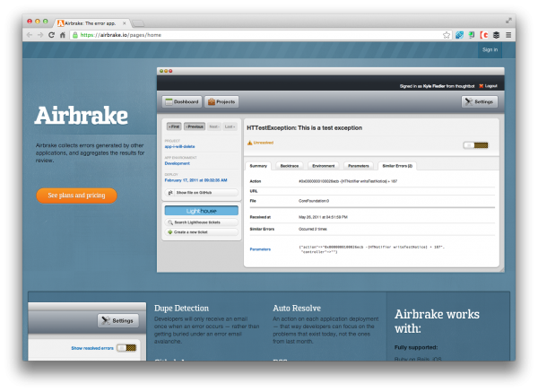This screenshot has width=538, height=392.
Task: Click the Dupe Detection heading
Action: (x=181, y=309)
